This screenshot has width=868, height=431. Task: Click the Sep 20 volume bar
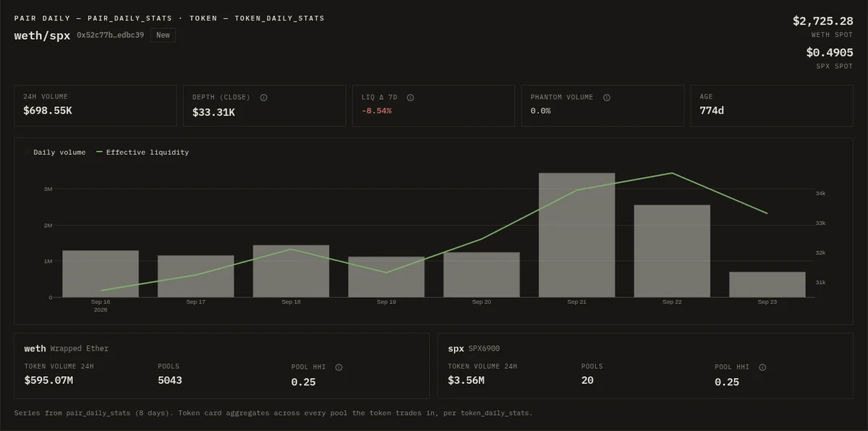(x=482, y=275)
